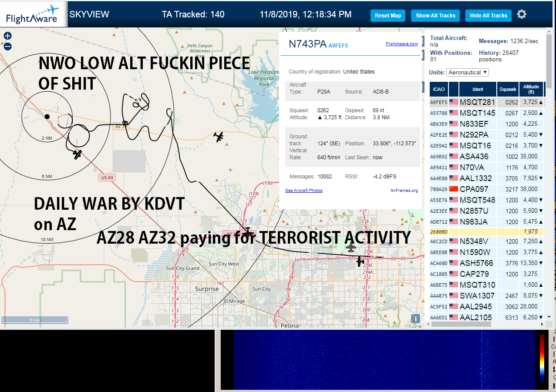Select the gray aircraft icon near exit 214B
The width and height of the screenshot is (556, 392).
(x=351, y=248)
